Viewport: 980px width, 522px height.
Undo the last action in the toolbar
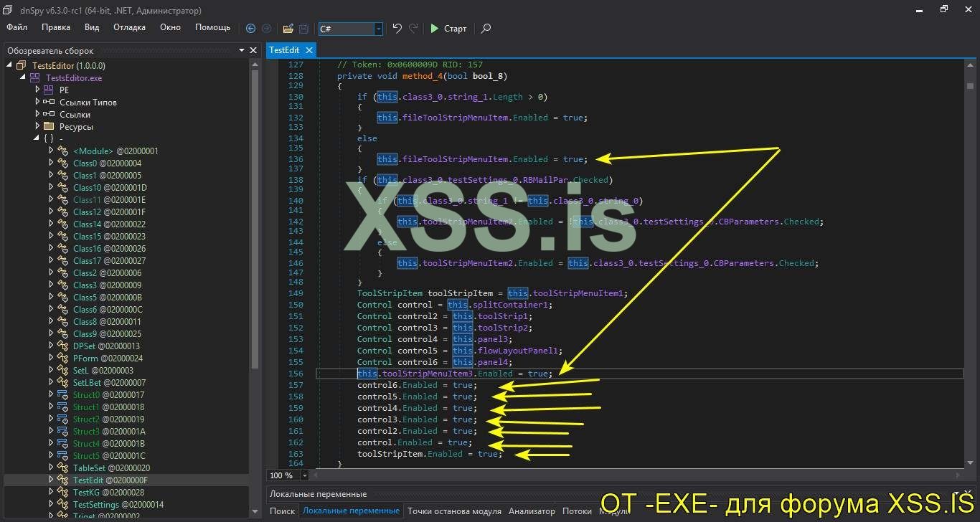click(x=397, y=29)
